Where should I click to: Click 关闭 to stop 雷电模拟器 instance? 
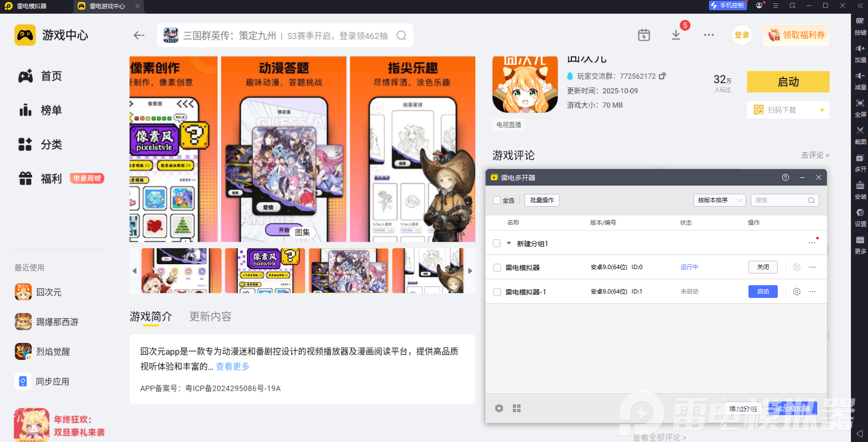pos(763,267)
